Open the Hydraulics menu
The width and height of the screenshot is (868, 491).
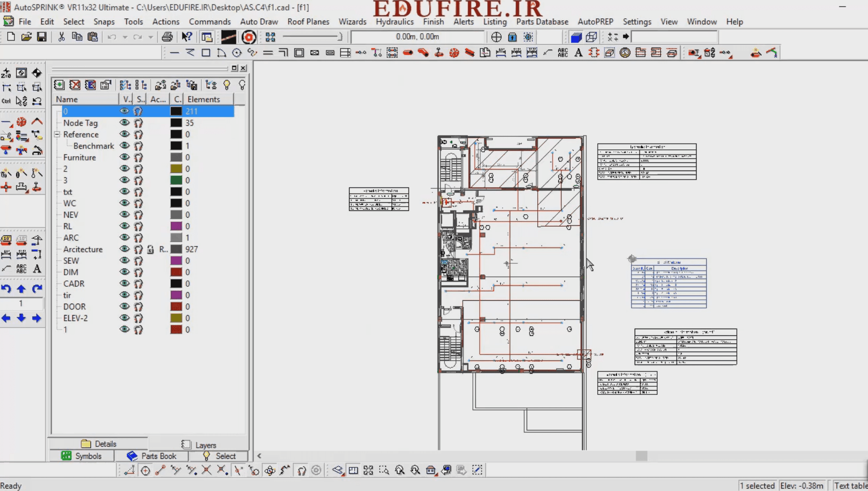pos(394,22)
